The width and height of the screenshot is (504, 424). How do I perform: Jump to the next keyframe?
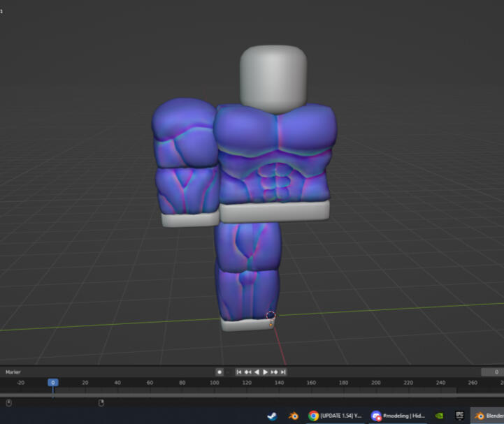[x=275, y=372]
